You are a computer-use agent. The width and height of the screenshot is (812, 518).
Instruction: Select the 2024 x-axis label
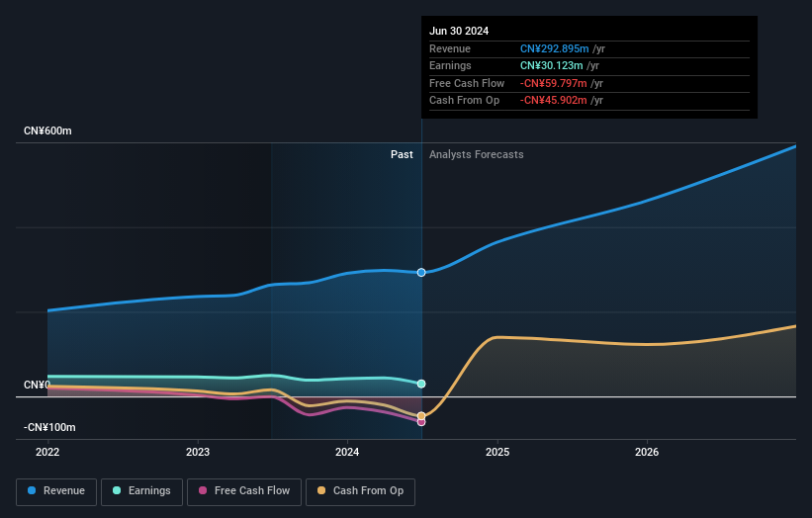point(347,453)
